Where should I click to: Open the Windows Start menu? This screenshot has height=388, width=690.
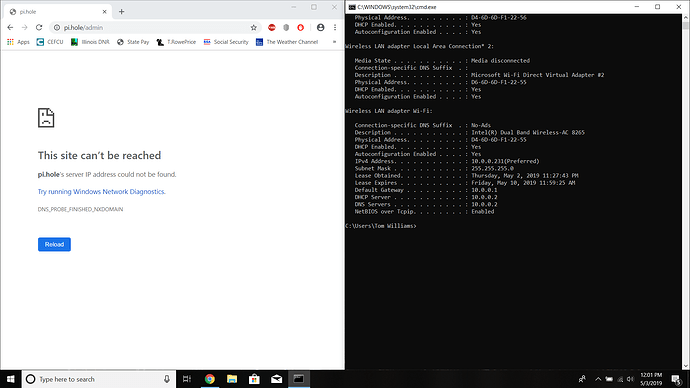(x=11, y=379)
